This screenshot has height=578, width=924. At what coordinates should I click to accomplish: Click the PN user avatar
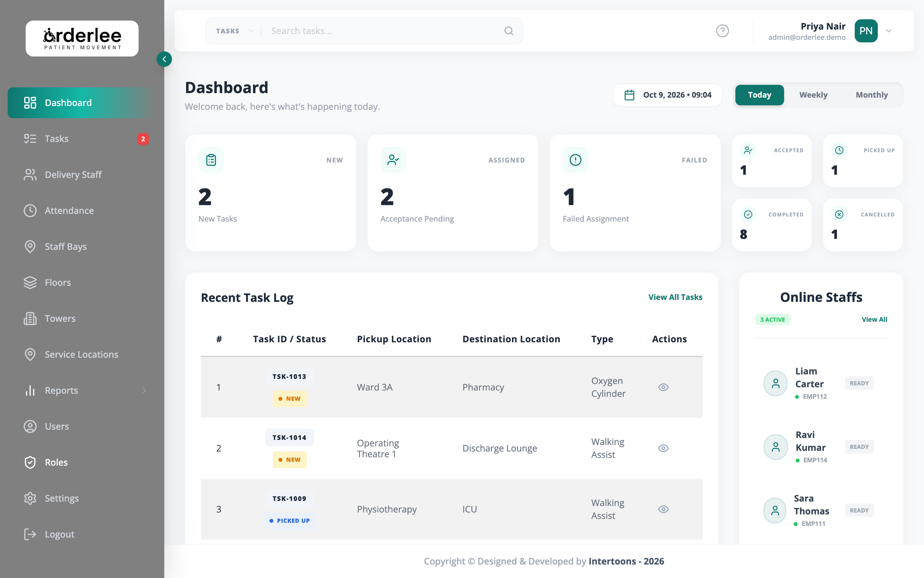pos(866,31)
